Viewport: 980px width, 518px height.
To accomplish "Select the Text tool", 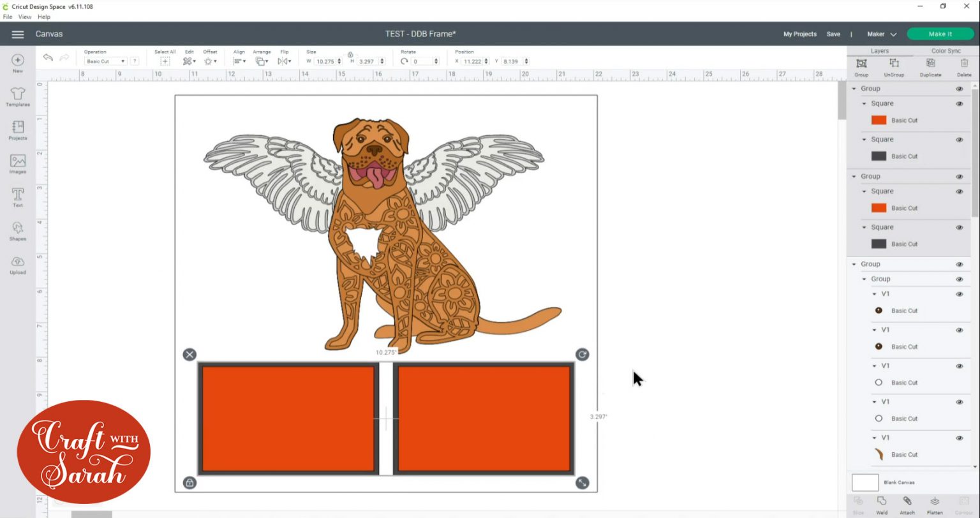I will point(18,197).
